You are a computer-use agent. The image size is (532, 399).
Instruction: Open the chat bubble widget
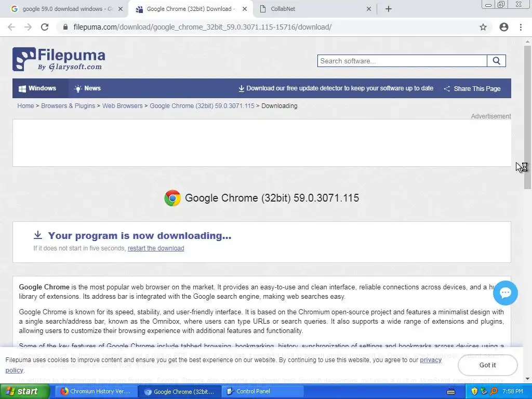(x=505, y=293)
